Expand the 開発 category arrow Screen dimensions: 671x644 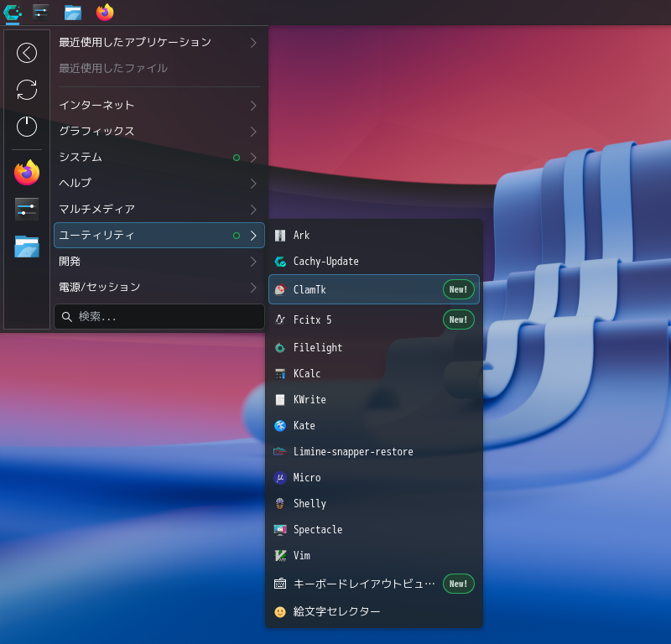point(253,262)
